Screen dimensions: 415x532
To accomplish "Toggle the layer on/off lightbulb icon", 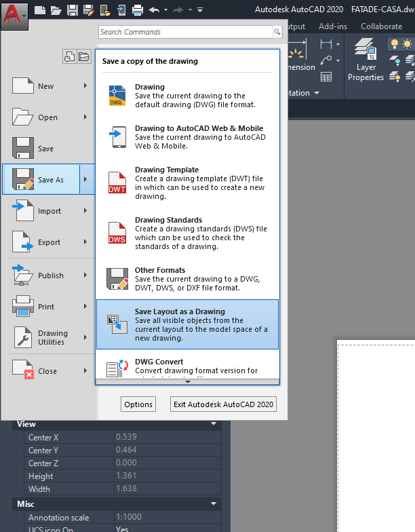I will [x=395, y=43].
